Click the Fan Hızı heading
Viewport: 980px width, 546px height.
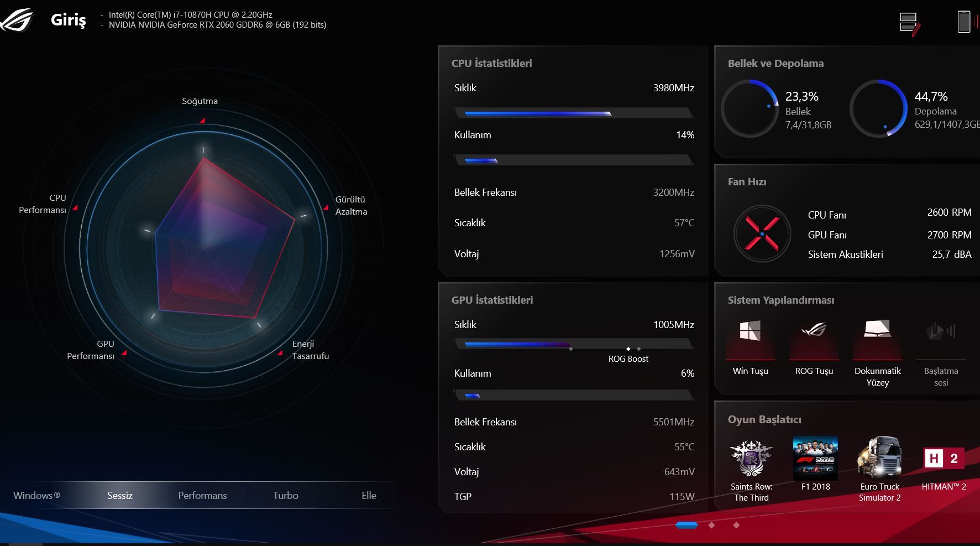(x=747, y=181)
